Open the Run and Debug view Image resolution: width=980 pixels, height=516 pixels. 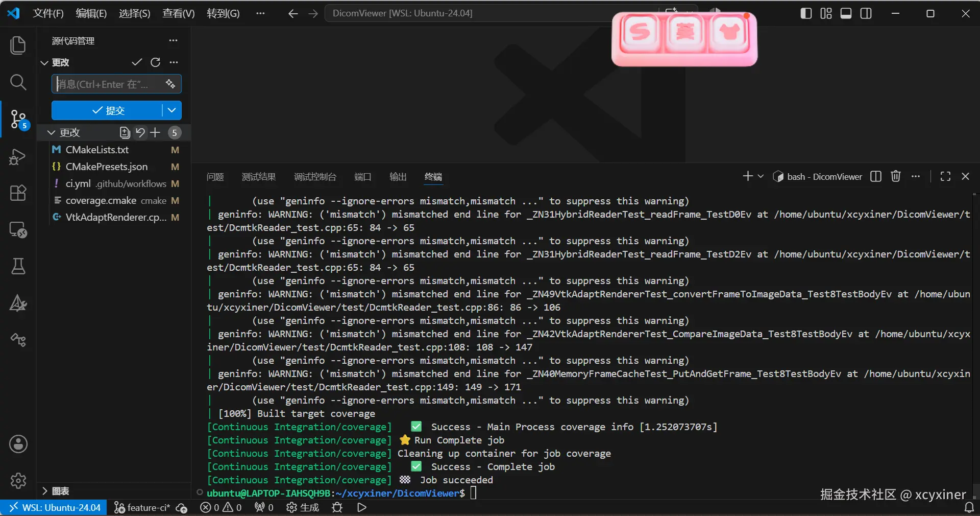[x=18, y=156]
